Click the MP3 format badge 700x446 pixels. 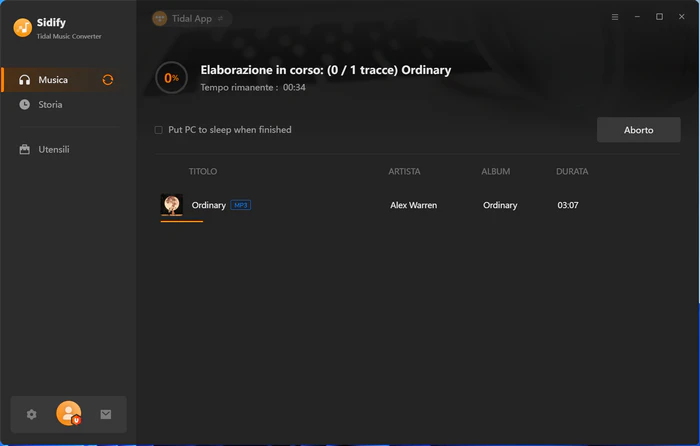point(241,205)
